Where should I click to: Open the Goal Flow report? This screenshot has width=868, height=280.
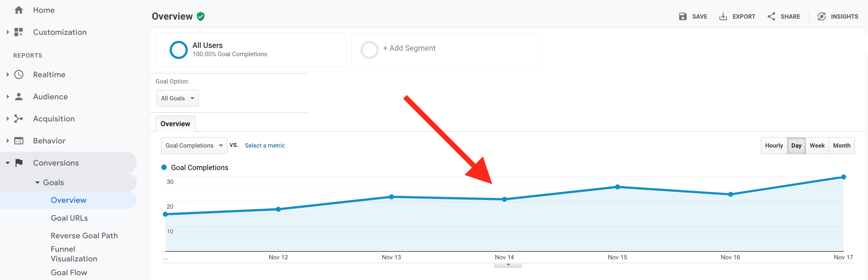point(69,272)
